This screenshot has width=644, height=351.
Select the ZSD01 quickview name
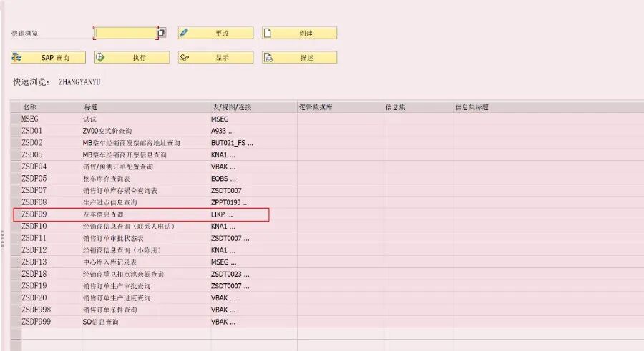coord(31,131)
